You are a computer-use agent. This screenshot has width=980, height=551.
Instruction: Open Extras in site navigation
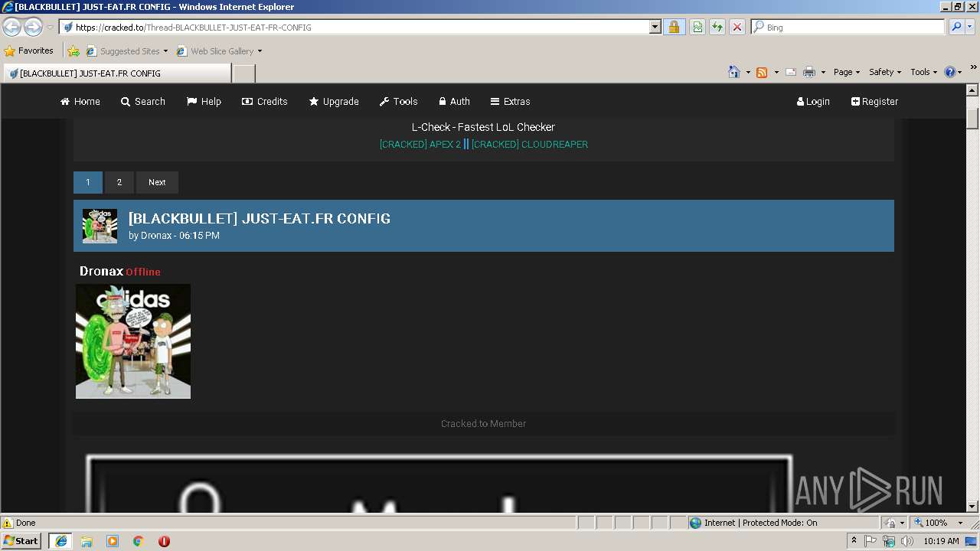pyautogui.click(x=511, y=101)
